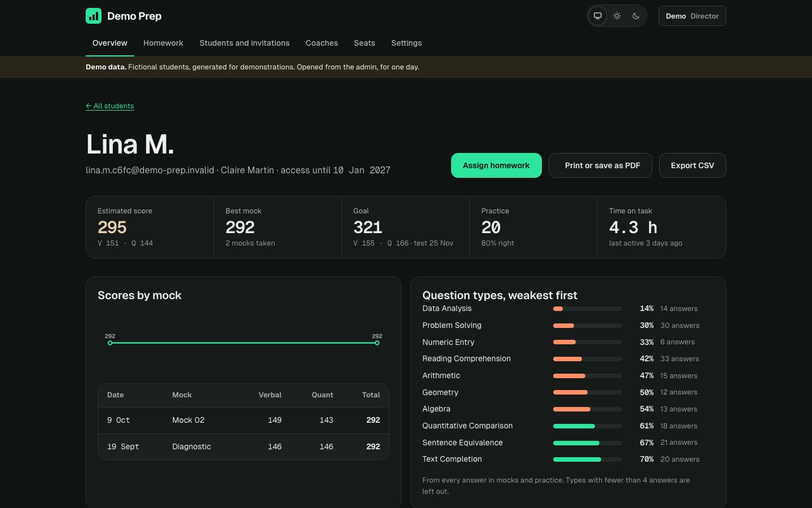
Task: Click the Estimated score value 295
Action: click(112, 227)
